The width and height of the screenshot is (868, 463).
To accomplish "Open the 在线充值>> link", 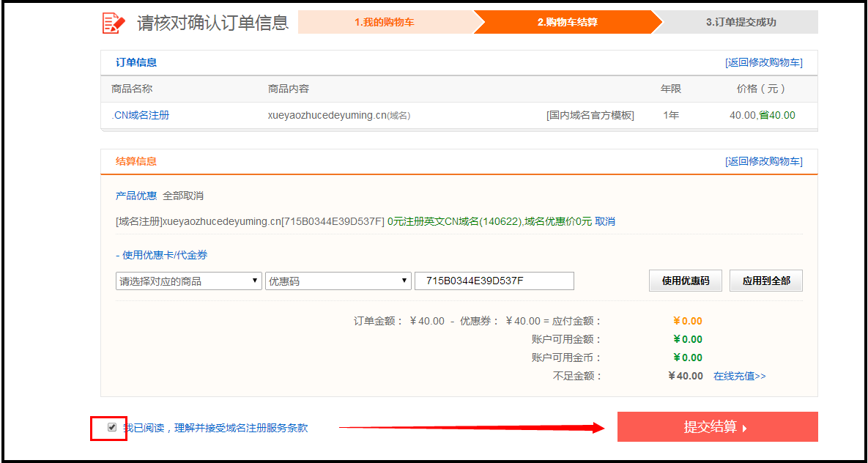I will tap(739, 376).
